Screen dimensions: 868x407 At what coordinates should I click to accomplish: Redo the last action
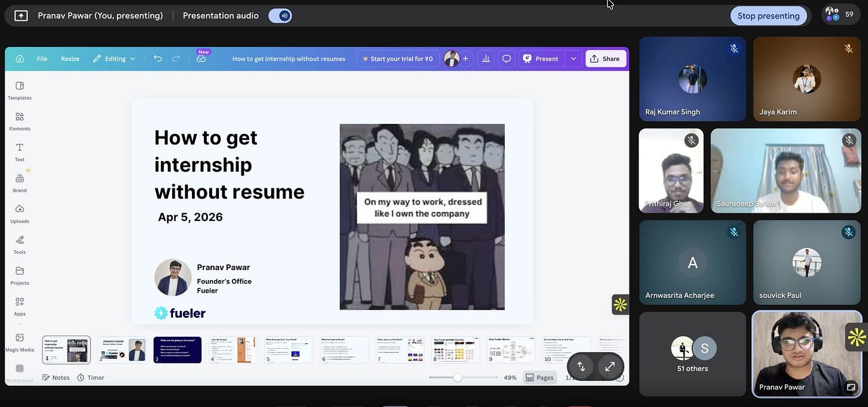coord(176,58)
